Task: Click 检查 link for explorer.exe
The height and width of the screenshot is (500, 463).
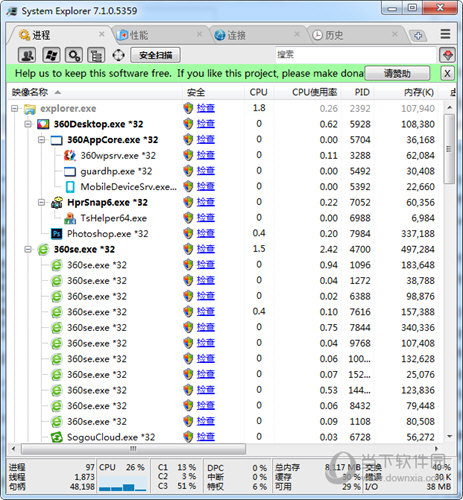Action: click(x=206, y=108)
